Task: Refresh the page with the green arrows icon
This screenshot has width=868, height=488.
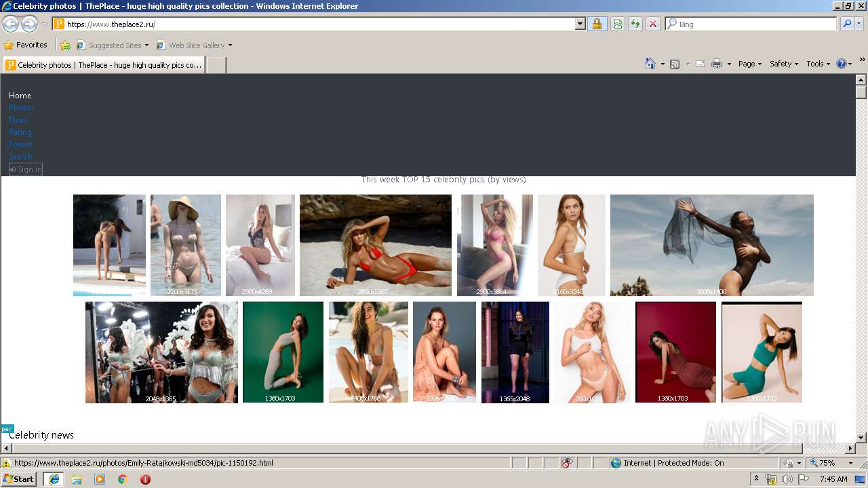Action: 635,24
